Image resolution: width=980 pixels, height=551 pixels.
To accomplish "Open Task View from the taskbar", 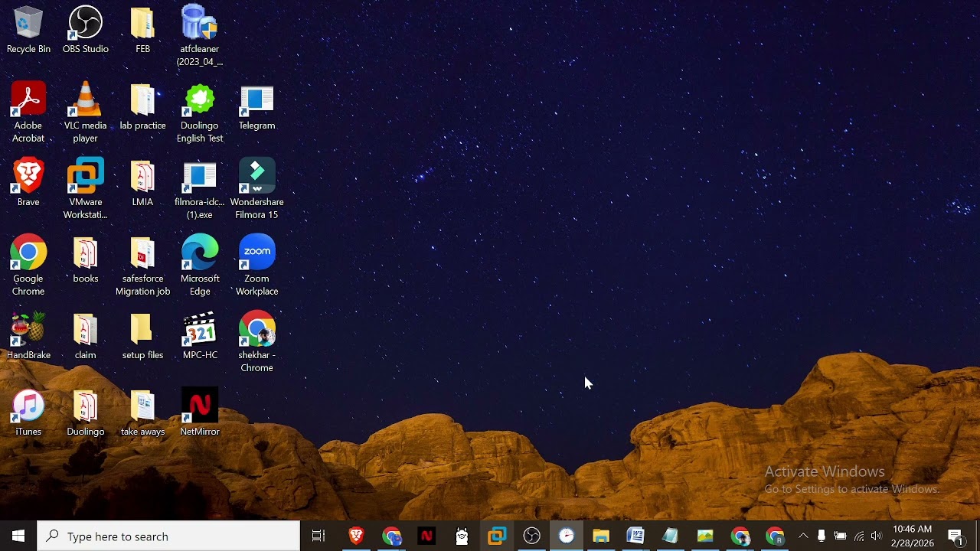I will pos(318,536).
